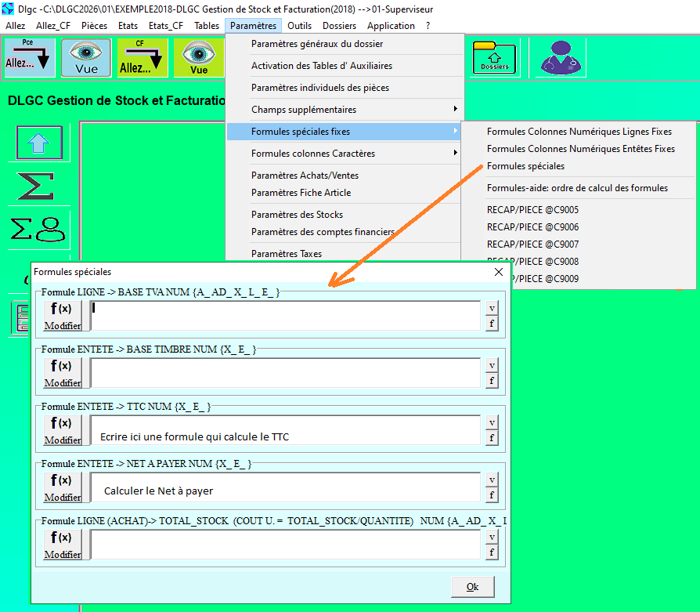Viewport: 700px width, 612px height.
Task: Click the 'v' button beside TTC formula
Action: point(491,423)
